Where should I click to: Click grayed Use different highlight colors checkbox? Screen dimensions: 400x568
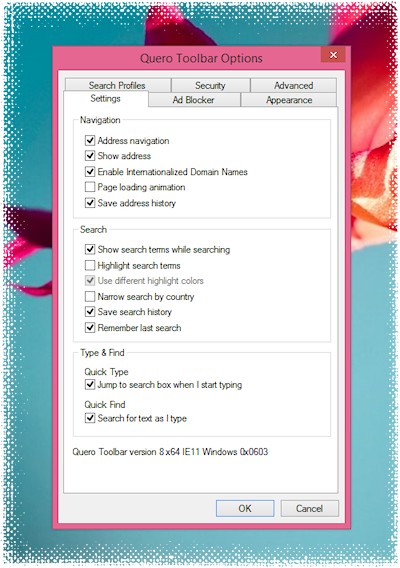90,280
